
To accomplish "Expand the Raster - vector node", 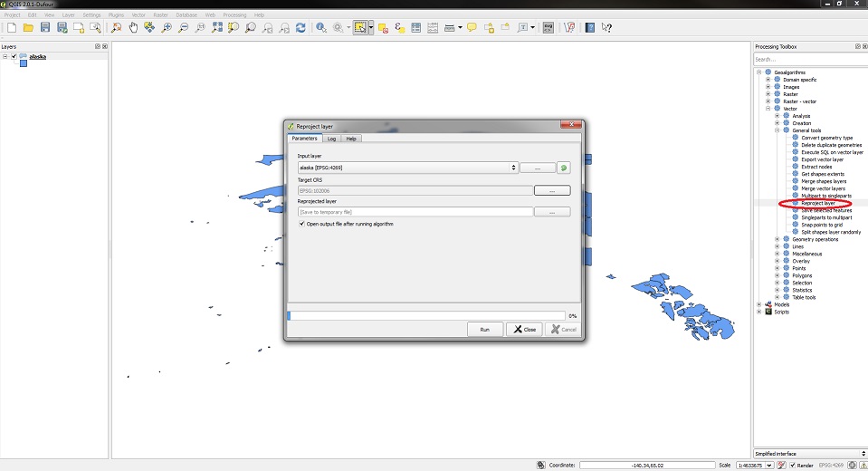I will point(768,101).
